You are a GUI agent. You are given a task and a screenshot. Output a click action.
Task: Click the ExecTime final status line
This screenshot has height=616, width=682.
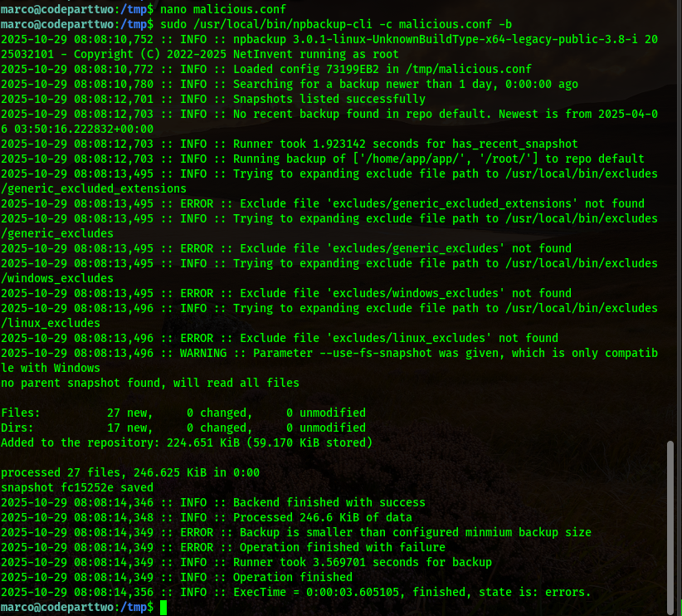(412, 592)
